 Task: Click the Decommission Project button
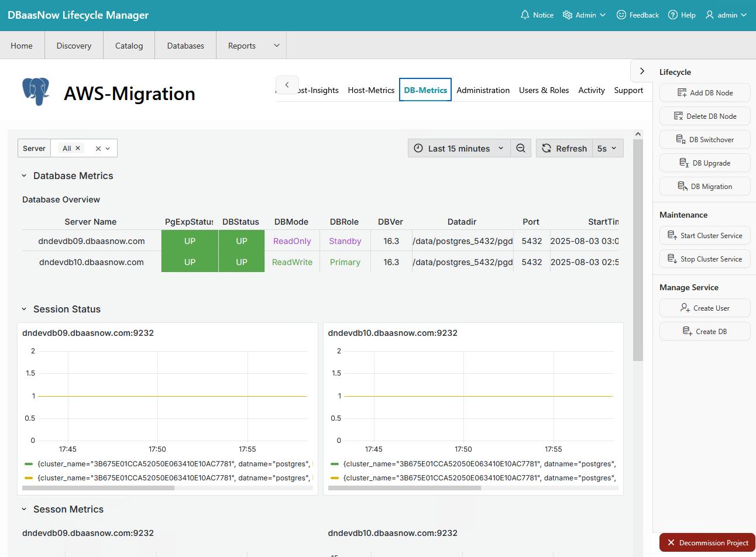(x=707, y=543)
